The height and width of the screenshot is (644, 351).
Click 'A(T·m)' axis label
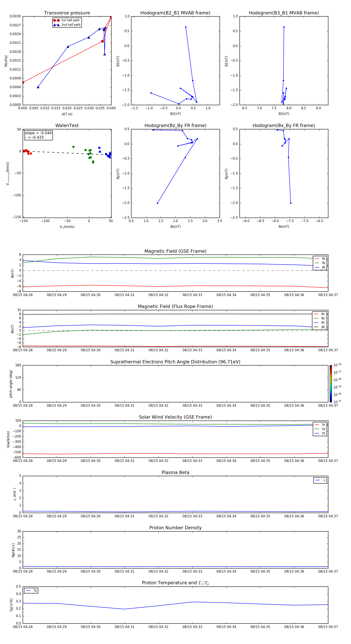[x=67, y=114]
